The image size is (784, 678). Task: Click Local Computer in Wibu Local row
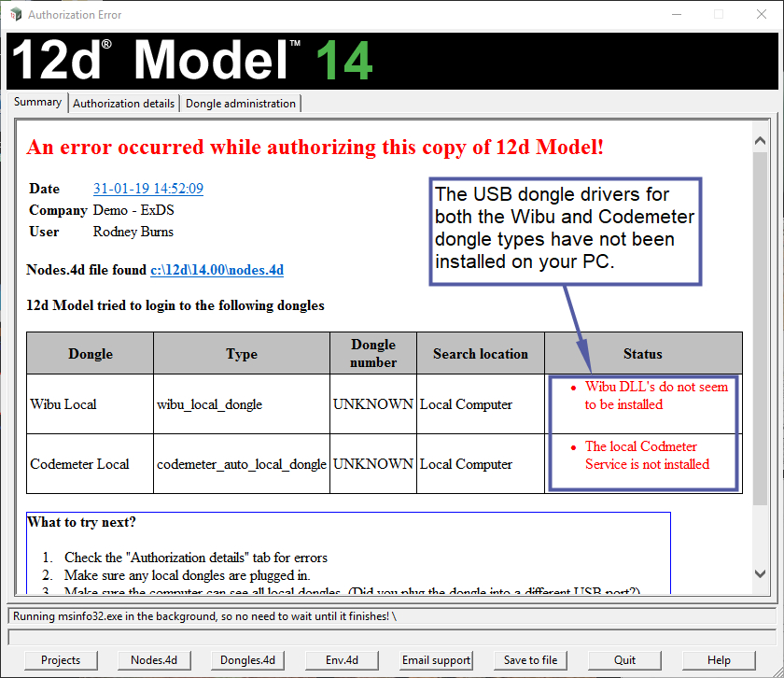tap(481, 404)
